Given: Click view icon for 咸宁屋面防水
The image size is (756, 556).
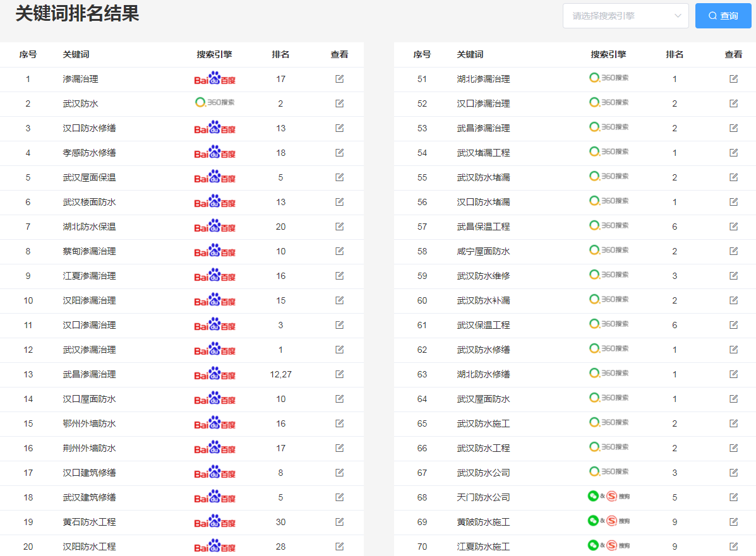Looking at the screenshot, I should click(733, 251).
